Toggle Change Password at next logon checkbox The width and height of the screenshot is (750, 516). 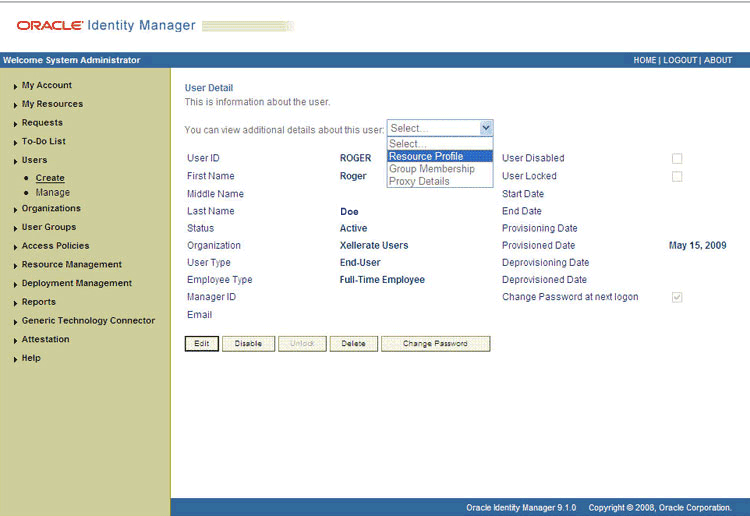pyautogui.click(x=677, y=297)
